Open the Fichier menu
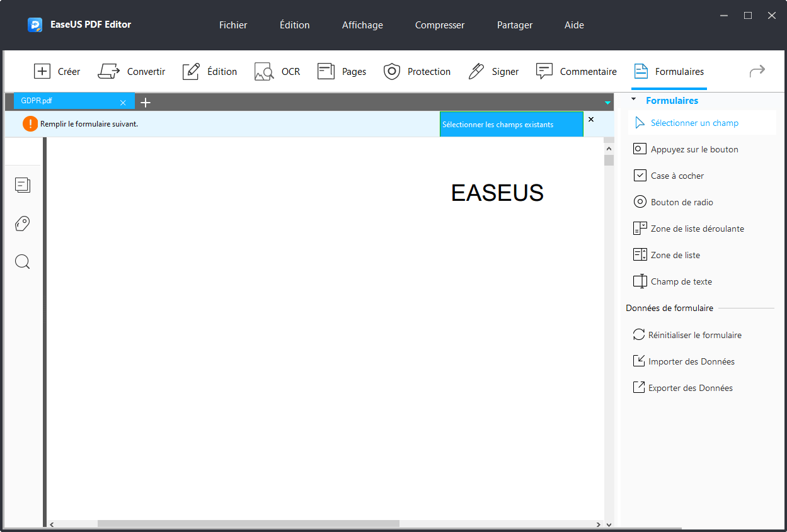787x532 pixels. point(233,25)
